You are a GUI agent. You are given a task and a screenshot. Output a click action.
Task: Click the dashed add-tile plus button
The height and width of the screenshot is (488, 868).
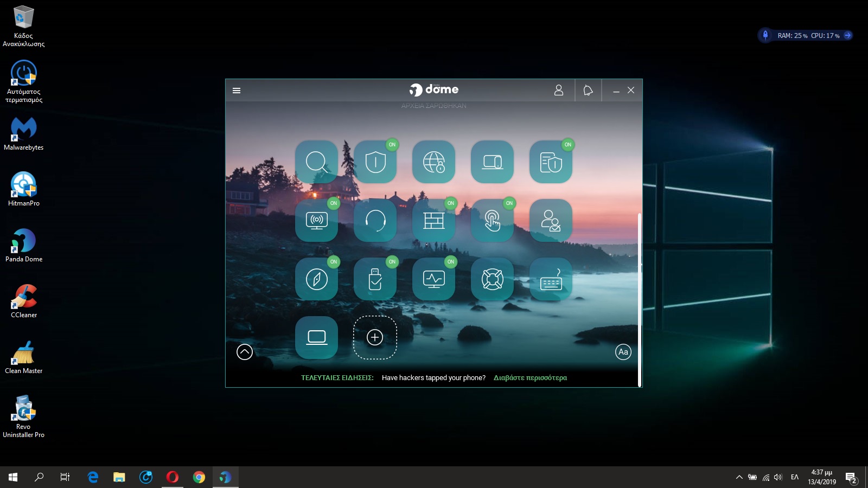[375, 337]
